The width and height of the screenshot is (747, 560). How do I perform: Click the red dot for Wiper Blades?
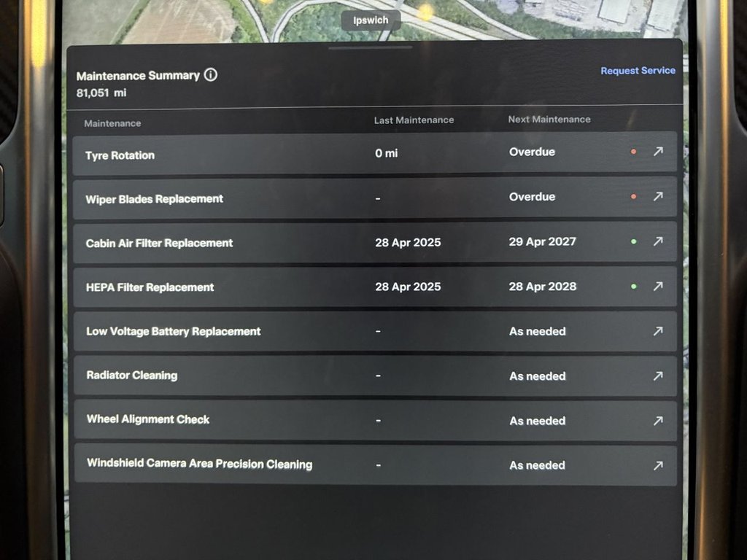coord(633,196)
